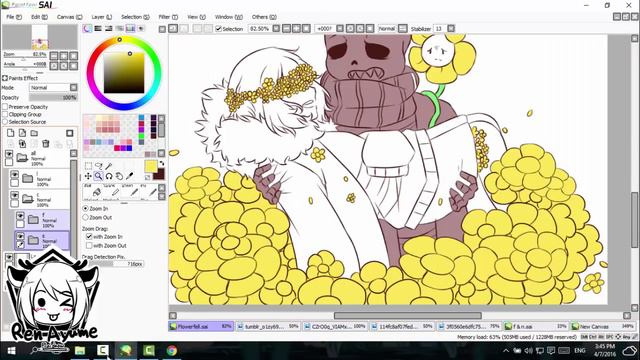Choose the Zoom In radio button
This screenshot has height=360, width=640.
click(x=86, y=209)
